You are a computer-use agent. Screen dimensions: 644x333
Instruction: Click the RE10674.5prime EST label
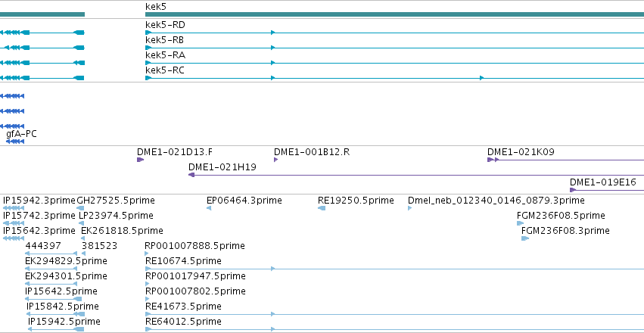(x=184, y=261)
